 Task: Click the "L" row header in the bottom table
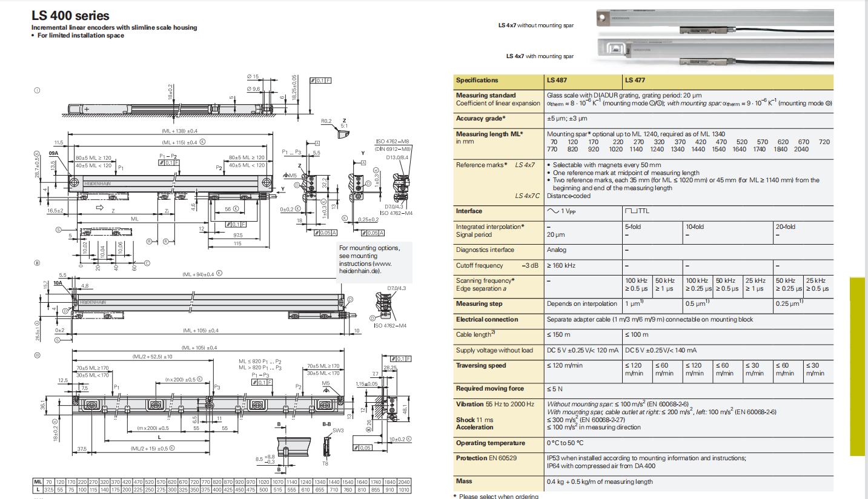pyautogui.click(x=38, y=489)
